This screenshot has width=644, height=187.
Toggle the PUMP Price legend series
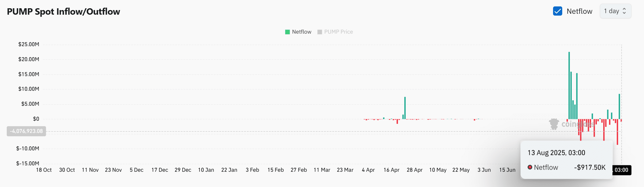click(335, 32)
